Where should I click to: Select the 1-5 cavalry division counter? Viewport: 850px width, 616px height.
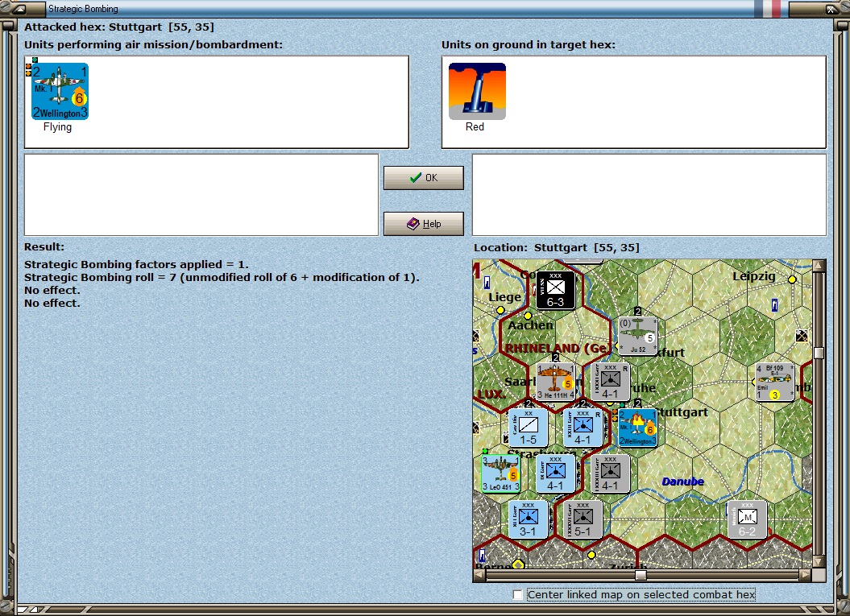pyautogui.click(x=528, y=428)
